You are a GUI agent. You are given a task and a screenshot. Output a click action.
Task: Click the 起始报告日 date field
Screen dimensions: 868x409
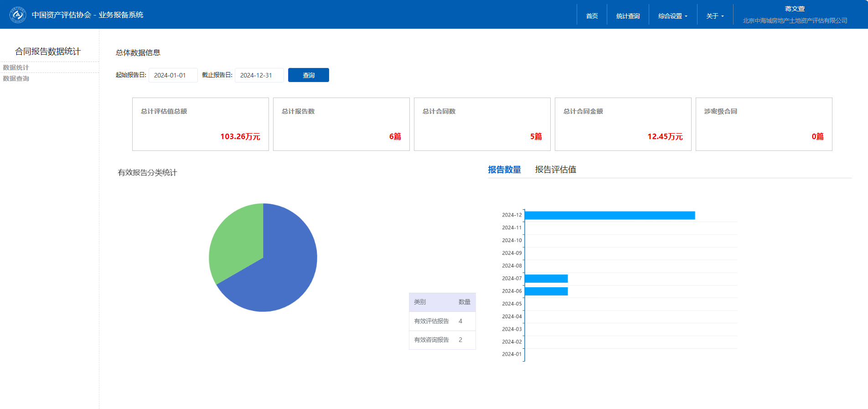(173, 75)
